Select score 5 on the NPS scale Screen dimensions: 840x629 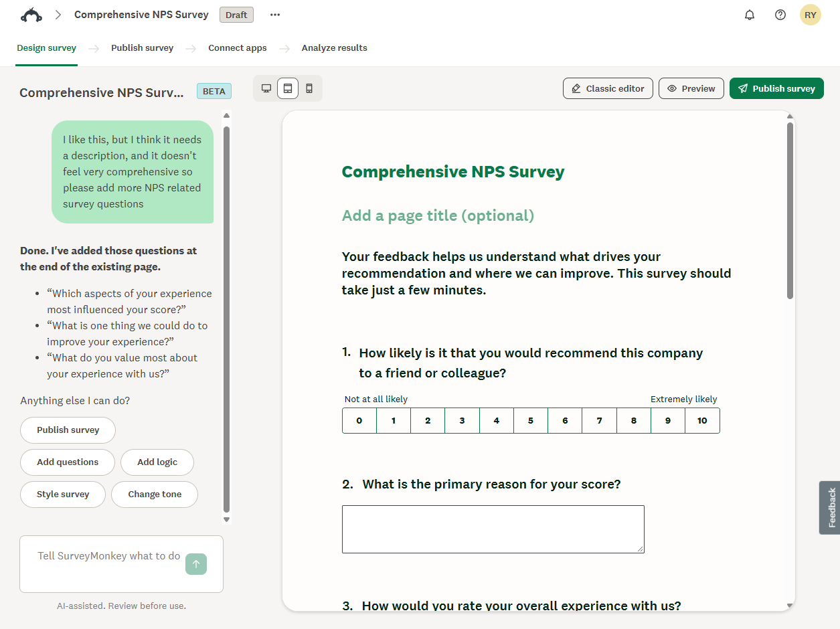pyautogui.click(x=531, y=421)
